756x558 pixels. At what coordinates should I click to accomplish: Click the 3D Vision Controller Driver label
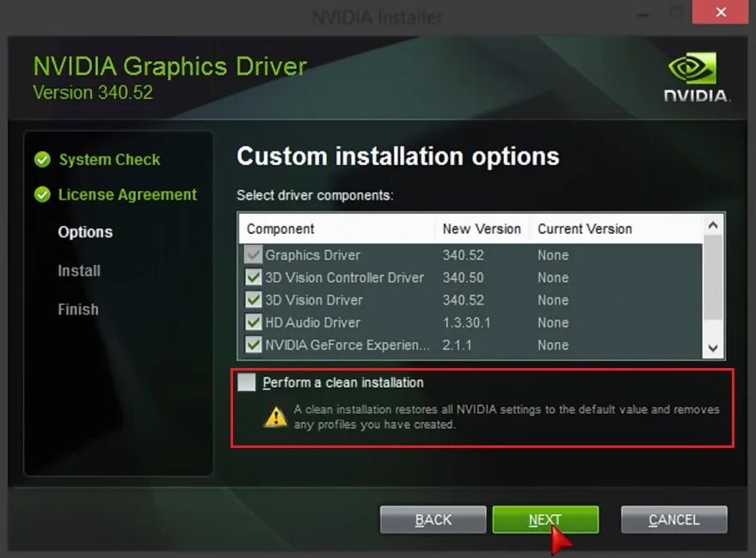344,278
